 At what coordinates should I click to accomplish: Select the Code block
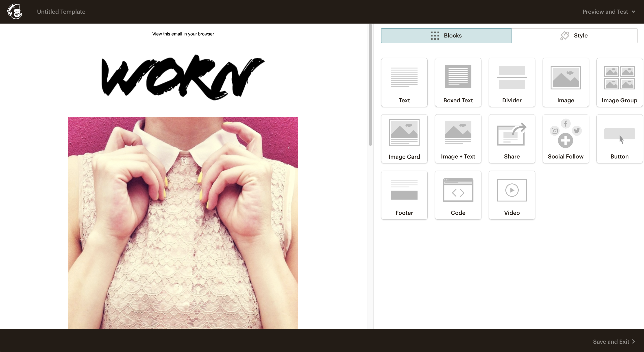[458, 195]
